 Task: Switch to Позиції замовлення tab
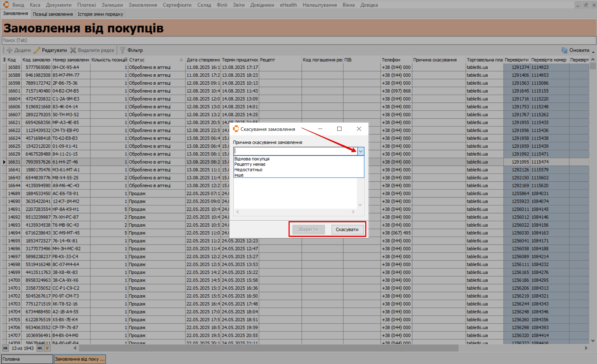[x=53, y=14]
